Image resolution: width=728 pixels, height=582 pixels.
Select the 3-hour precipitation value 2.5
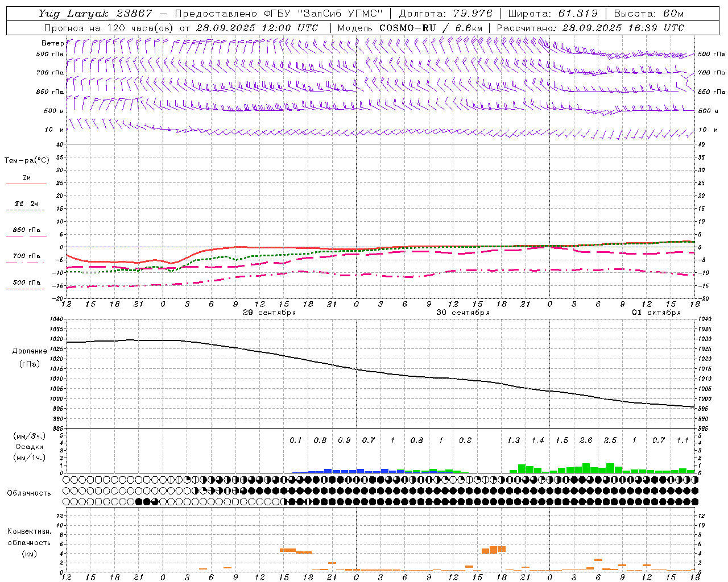[x=610, y=440]
